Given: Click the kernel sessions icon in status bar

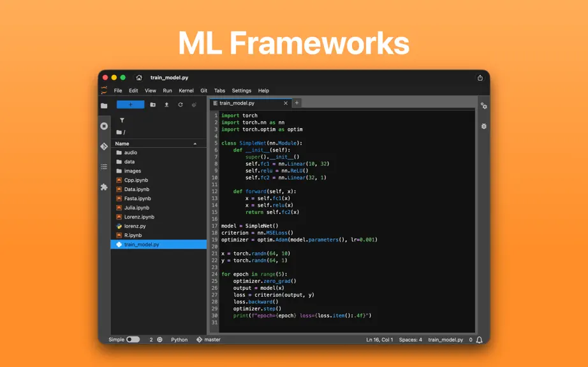Looking at the screenshot, I should (x=159, y=340).
